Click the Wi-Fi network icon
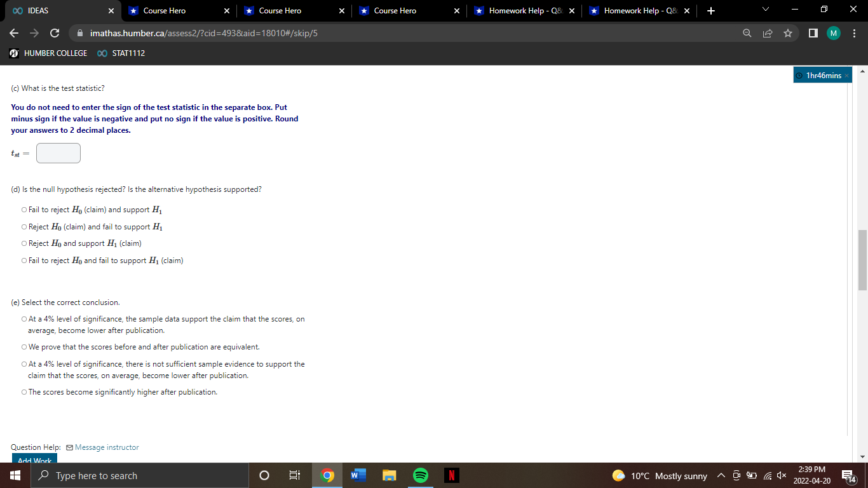 [766, 476]
